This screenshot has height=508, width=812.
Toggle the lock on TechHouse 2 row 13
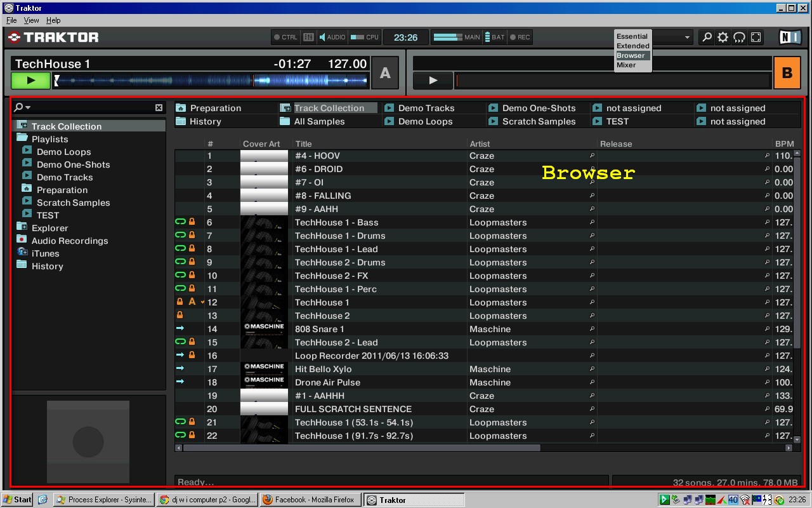[x=180, y=316]
